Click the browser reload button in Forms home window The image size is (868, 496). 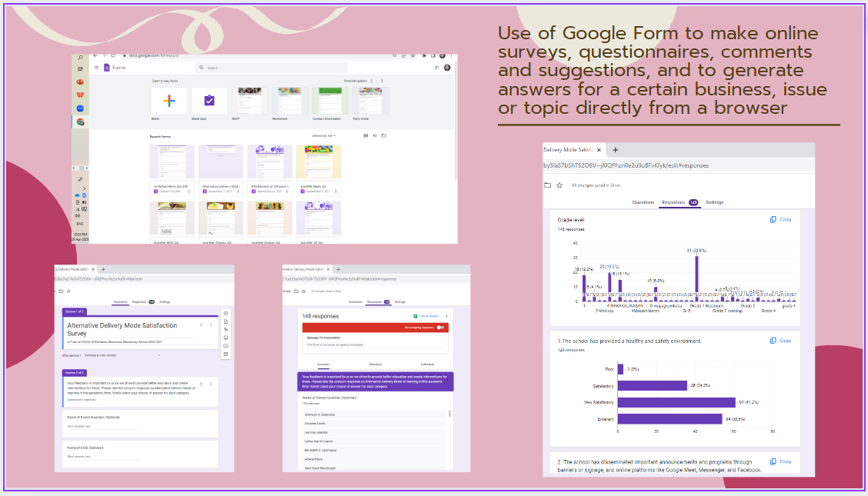(113, 56)
